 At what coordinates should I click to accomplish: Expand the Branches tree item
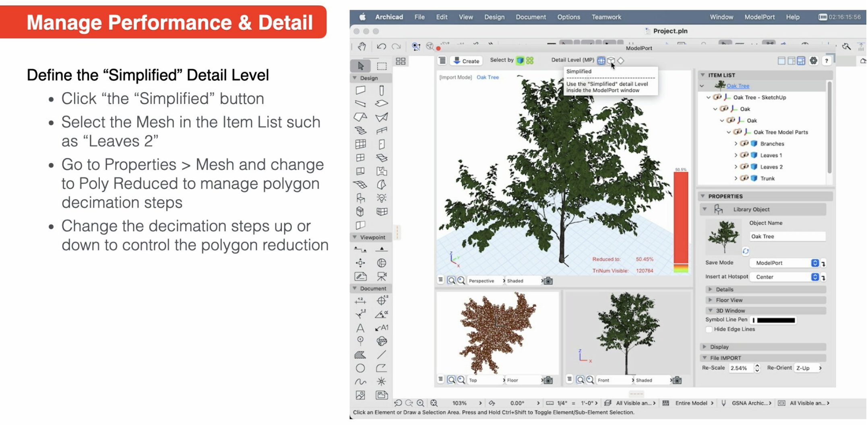[x=736, y=144]
